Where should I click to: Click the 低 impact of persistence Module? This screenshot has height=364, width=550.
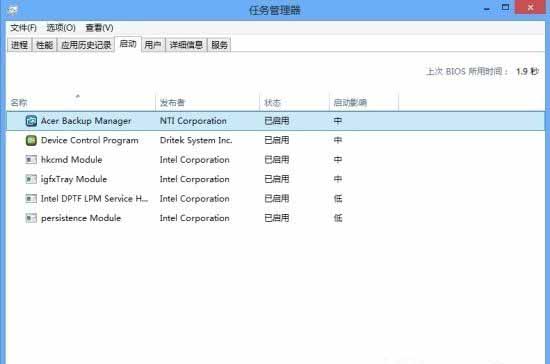coord(338,218)
